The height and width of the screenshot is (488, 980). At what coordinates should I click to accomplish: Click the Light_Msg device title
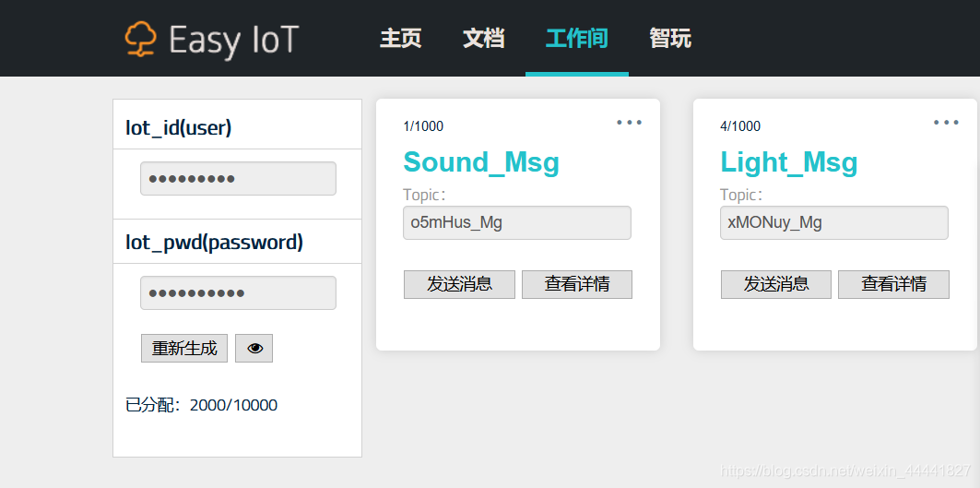pos(789,162)
